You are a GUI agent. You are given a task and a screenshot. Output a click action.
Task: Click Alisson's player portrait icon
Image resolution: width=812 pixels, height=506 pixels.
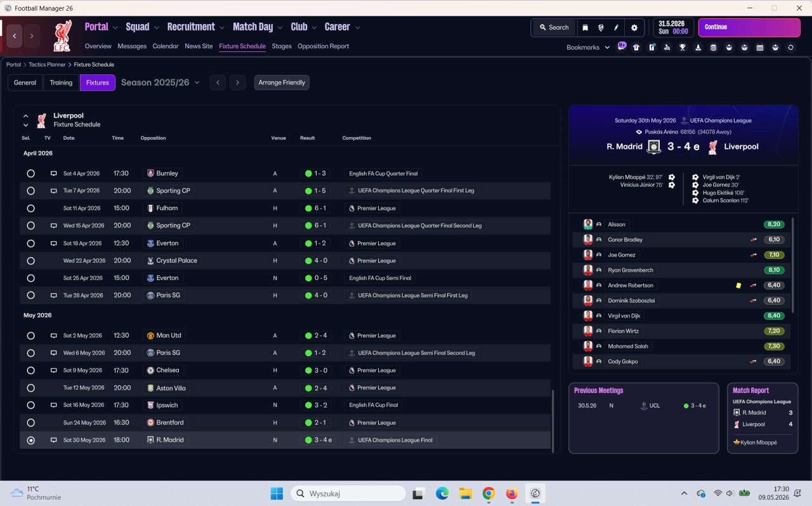click(588, 224)
